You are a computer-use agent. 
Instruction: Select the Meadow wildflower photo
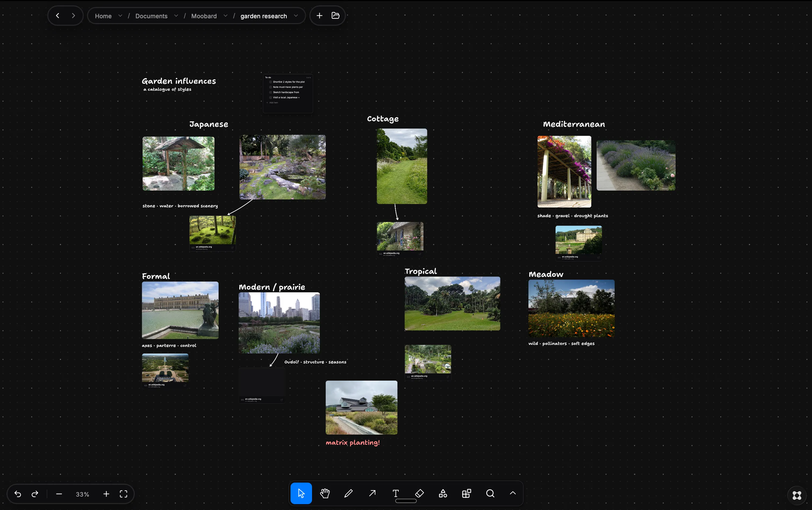coord(572,308)
